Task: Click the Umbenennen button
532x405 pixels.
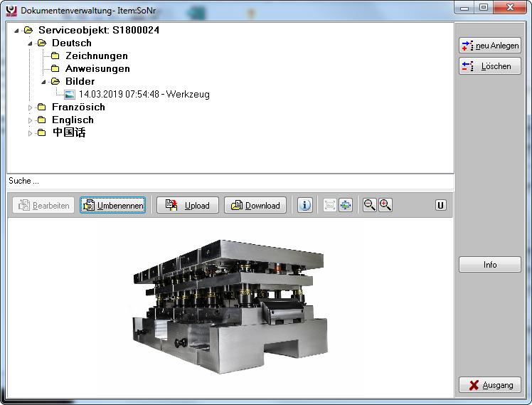Action: point(112,206)
